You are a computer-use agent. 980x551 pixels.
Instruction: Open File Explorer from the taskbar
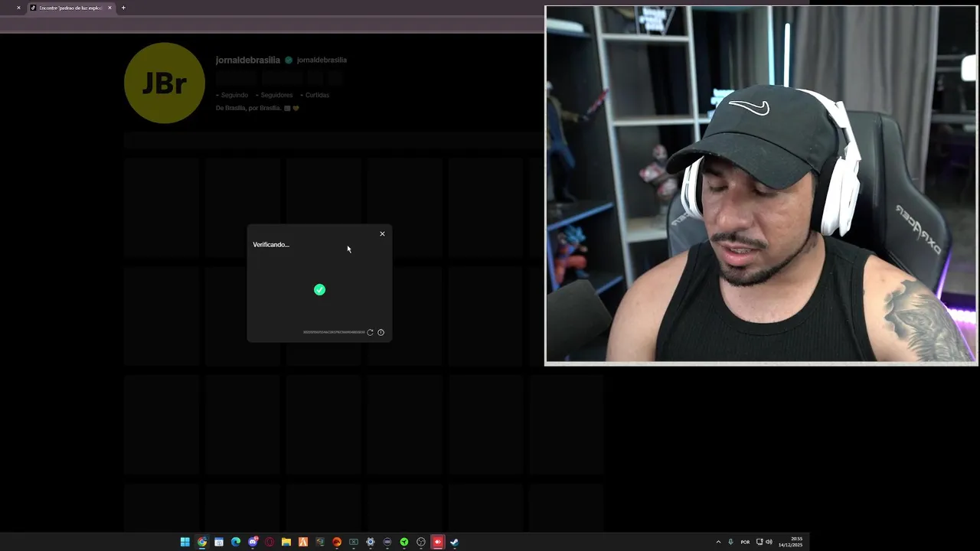(286, 542)
